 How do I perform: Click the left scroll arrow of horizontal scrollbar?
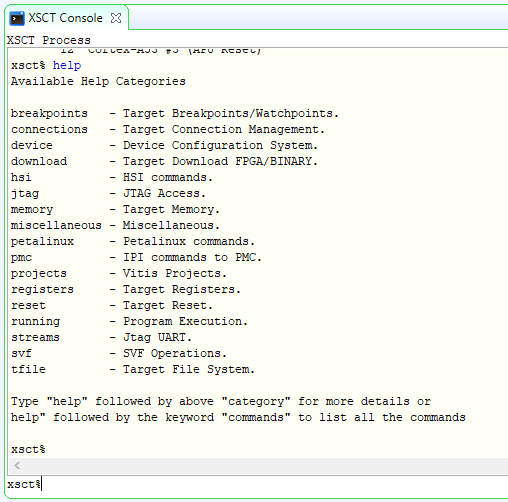[x=17, y=465]
